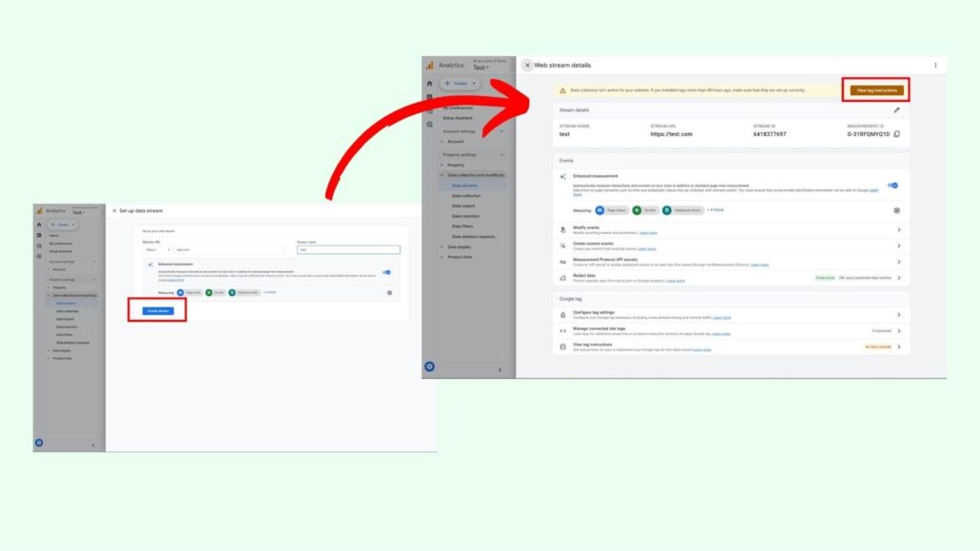This screenshot has height=551, width=980.
Task: Toggle Enhanced measurement in Web stream details
Action: [892, 186]
